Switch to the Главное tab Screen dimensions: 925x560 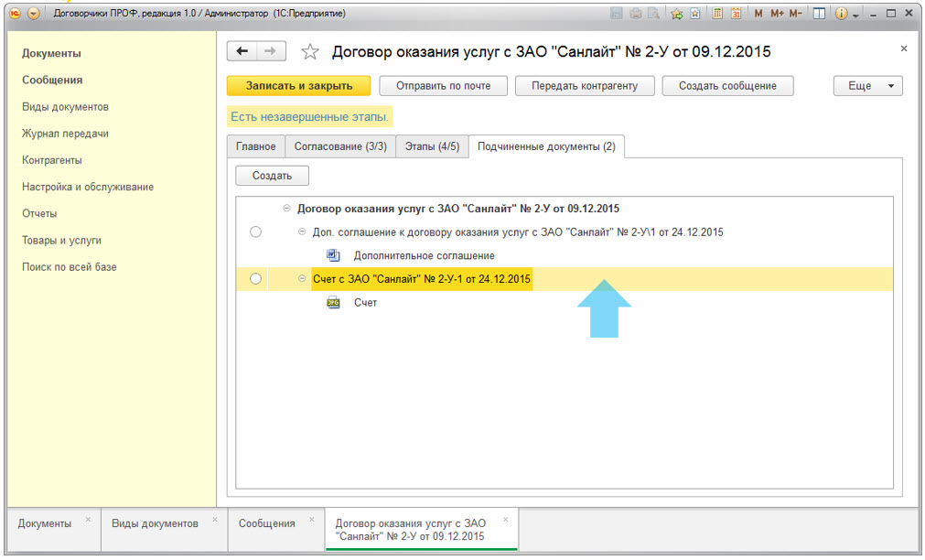(255, 146)
